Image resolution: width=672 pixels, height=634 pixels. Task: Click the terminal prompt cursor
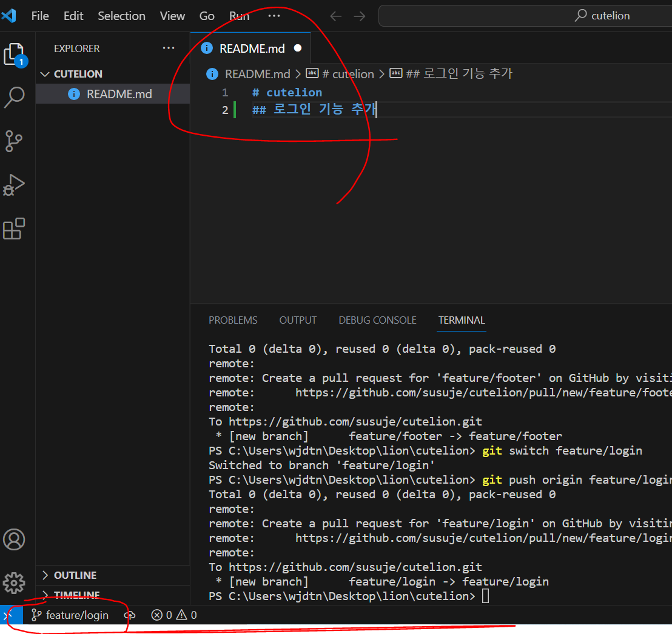486,596
